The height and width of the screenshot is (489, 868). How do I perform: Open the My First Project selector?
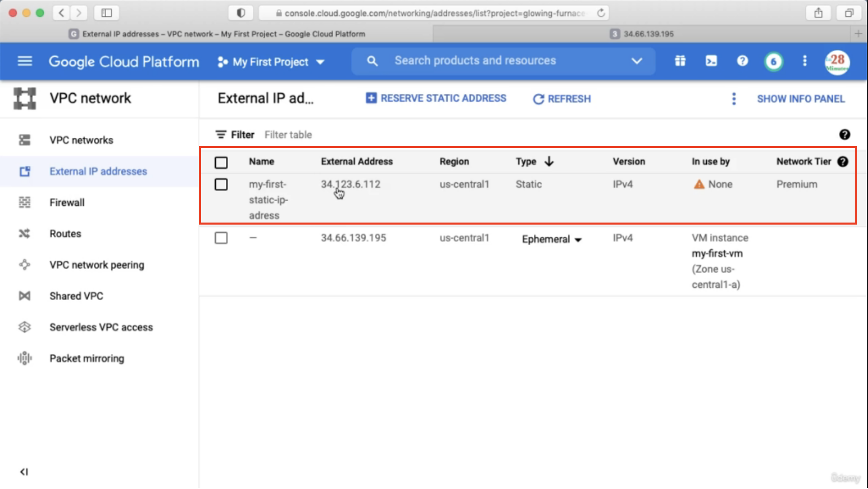(270, 62)
